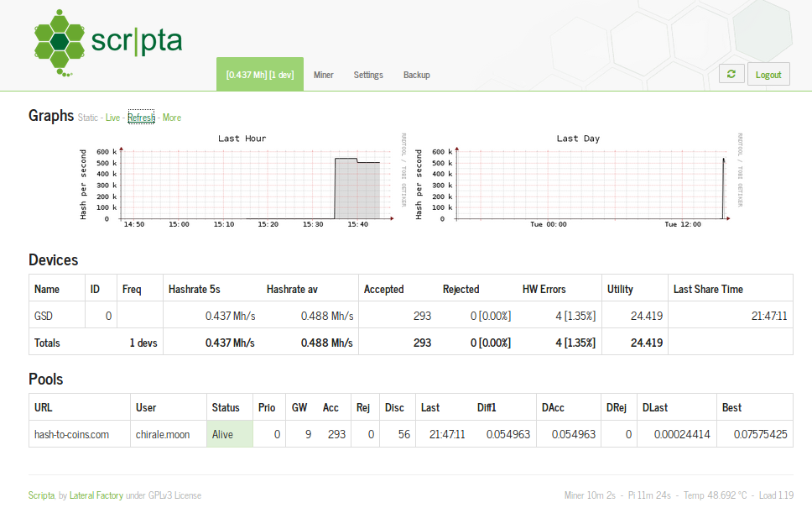The width and height of the screenshot is (812, 508).
Task: Click the Refresh graphs link
Action: (141, 118)
